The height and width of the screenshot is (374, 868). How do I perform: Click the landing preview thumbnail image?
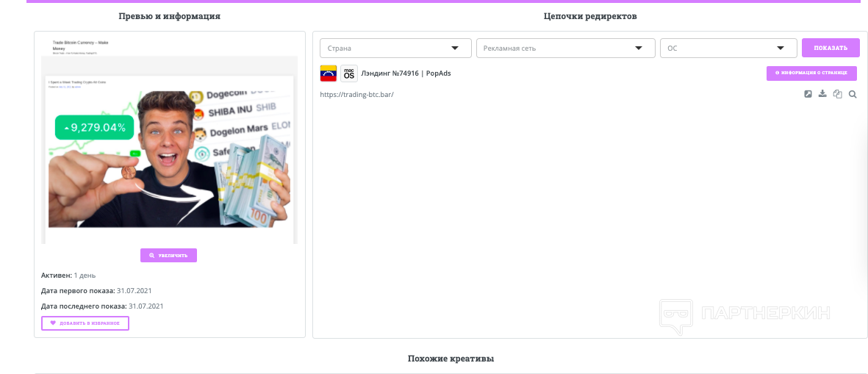tap(169, 140)
